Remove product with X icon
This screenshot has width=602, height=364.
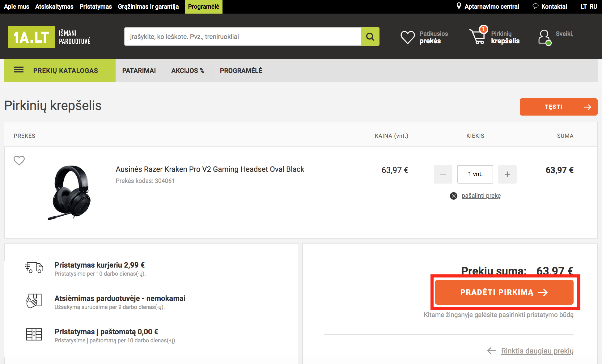tap(453, 196)
